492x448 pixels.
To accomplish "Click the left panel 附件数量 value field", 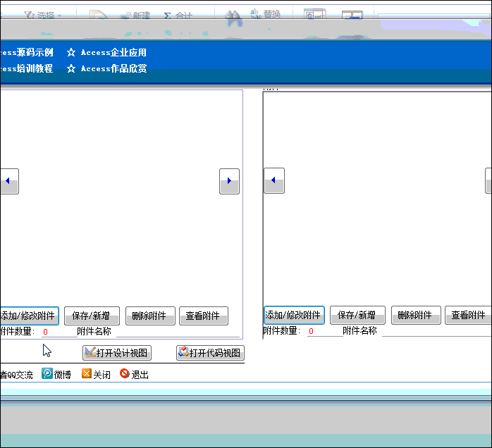I will pyautogui.click(x=59, y=332).
